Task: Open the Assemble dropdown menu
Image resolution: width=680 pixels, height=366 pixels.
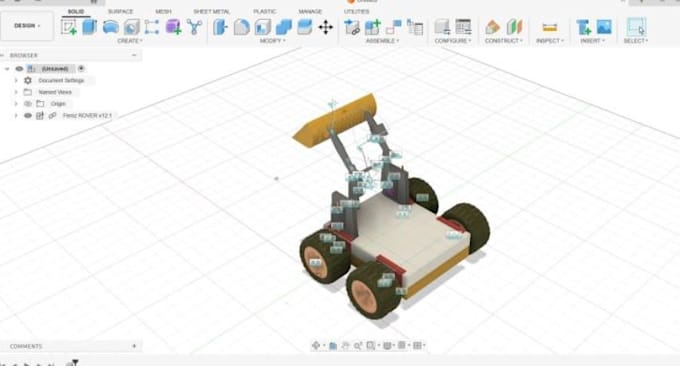Action: click(x=382, y=41)
